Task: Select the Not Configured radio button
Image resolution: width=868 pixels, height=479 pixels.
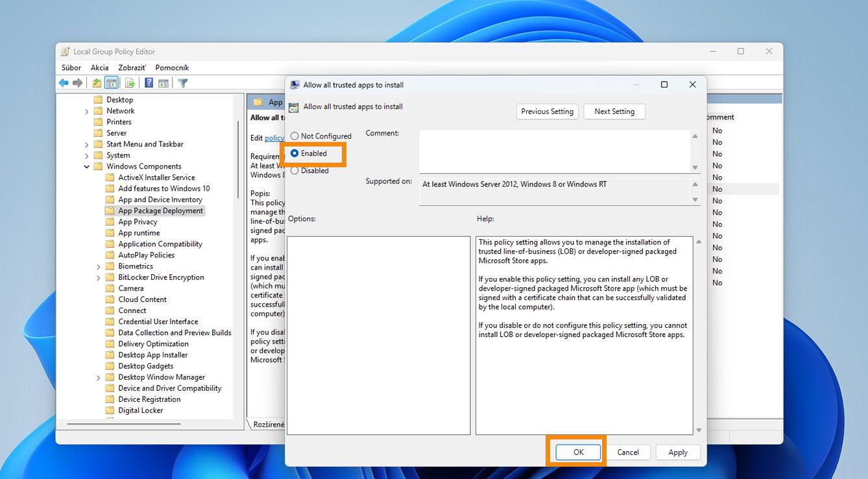Action: 295,136
